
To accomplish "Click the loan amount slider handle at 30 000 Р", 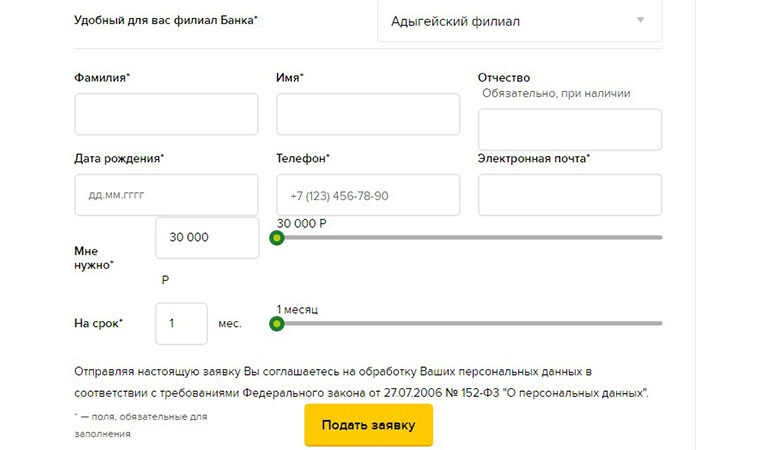I will 277,238.
